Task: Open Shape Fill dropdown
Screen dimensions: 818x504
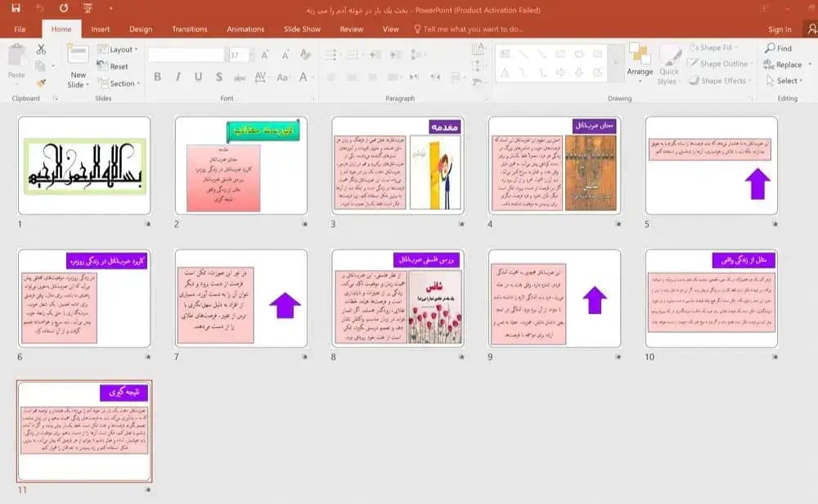Action: pos(713,47)
